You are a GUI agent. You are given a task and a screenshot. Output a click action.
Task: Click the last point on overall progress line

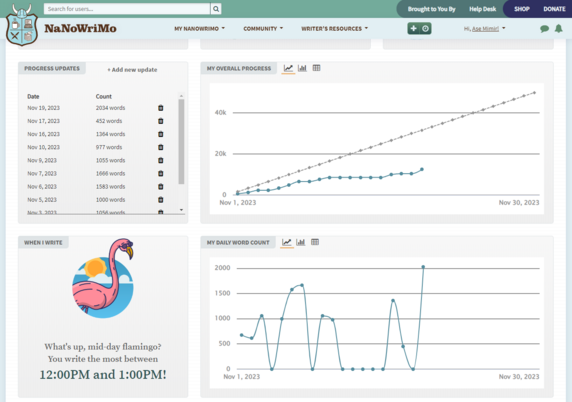point(422,169)
